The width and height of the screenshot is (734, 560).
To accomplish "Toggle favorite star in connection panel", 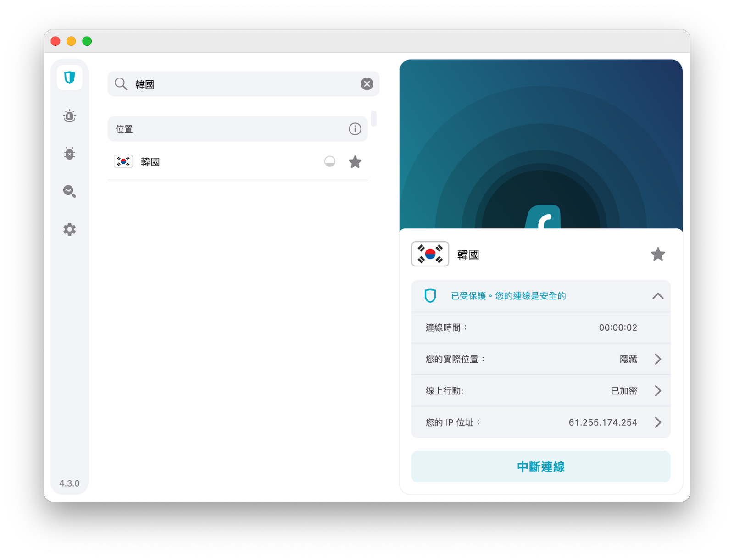I will point(658,254).
